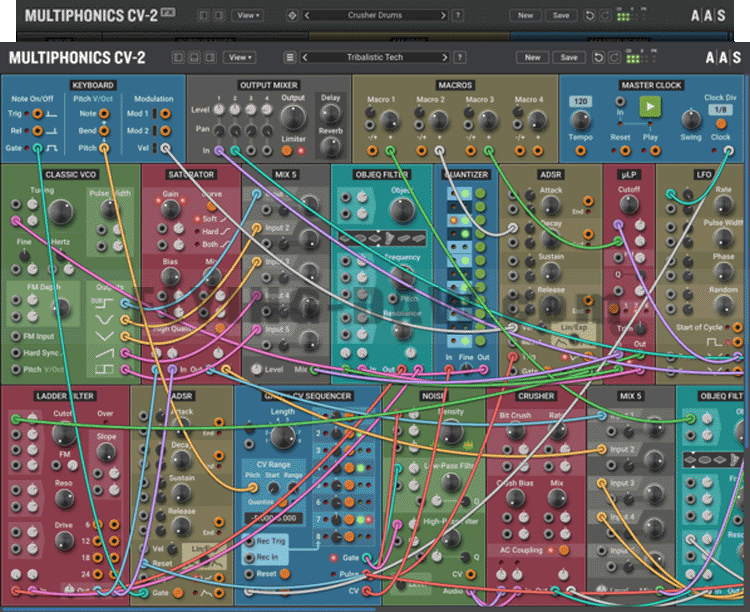Click the CV range value display in Sequencer

[274, 518]
